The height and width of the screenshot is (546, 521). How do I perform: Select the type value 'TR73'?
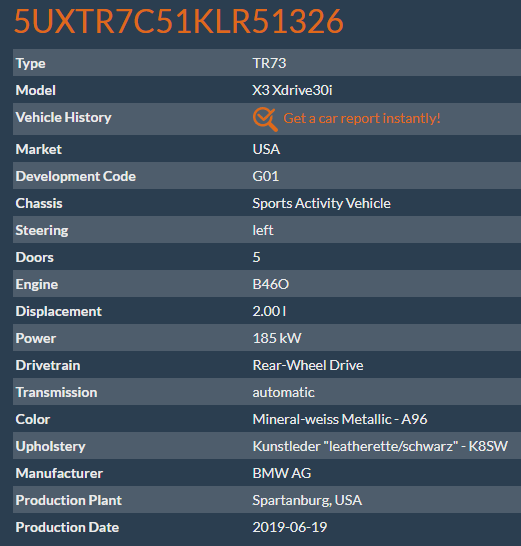pos(269,63)
